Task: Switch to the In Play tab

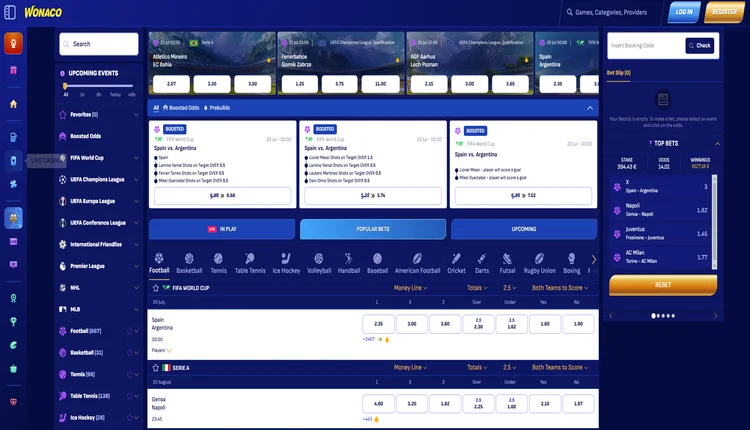Action: click(222, 229)
